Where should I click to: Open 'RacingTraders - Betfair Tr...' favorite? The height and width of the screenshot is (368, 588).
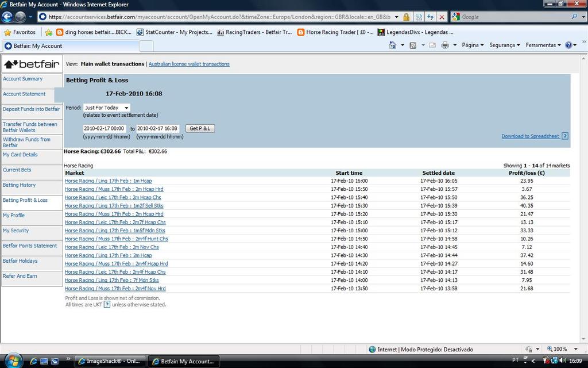tap(254, 32)
